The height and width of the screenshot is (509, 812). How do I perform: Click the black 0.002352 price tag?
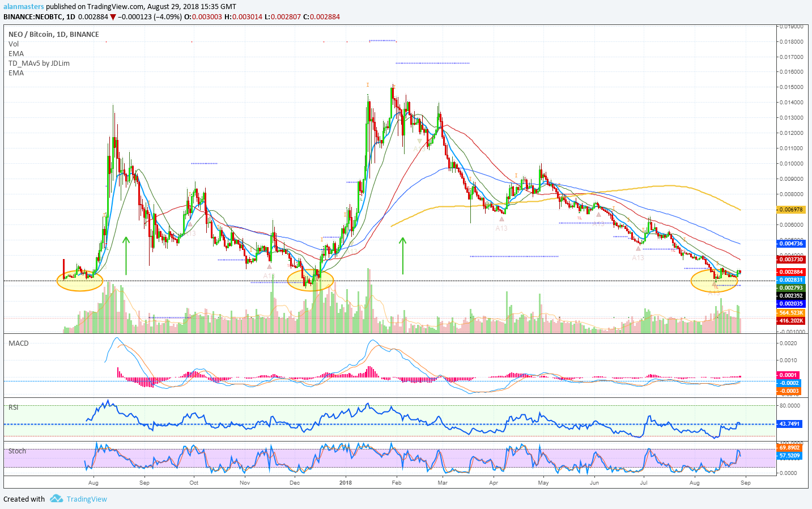tap(790, 296)
